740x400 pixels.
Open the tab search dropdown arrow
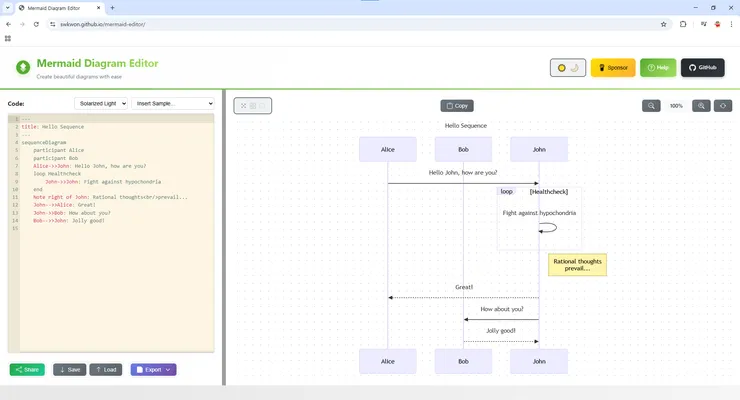click(x=8, y=8)
